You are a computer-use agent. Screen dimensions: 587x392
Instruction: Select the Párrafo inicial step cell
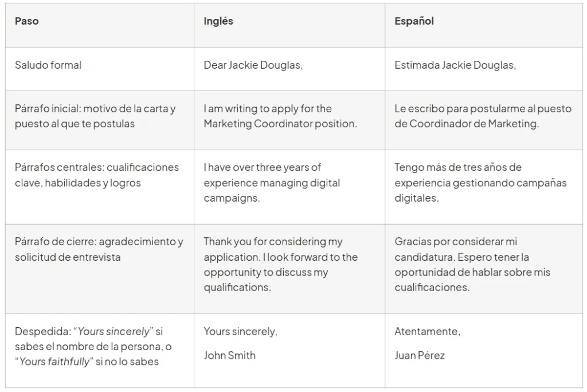[100, 120]
